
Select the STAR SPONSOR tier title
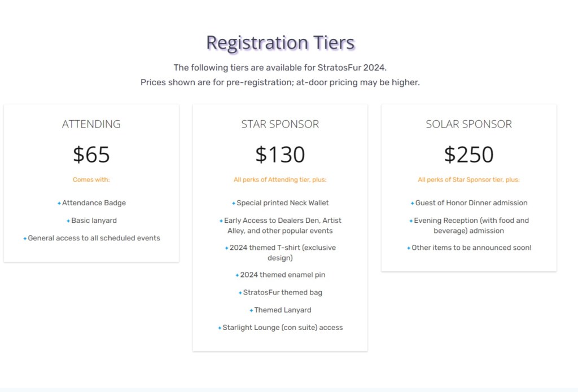[280, 124]
